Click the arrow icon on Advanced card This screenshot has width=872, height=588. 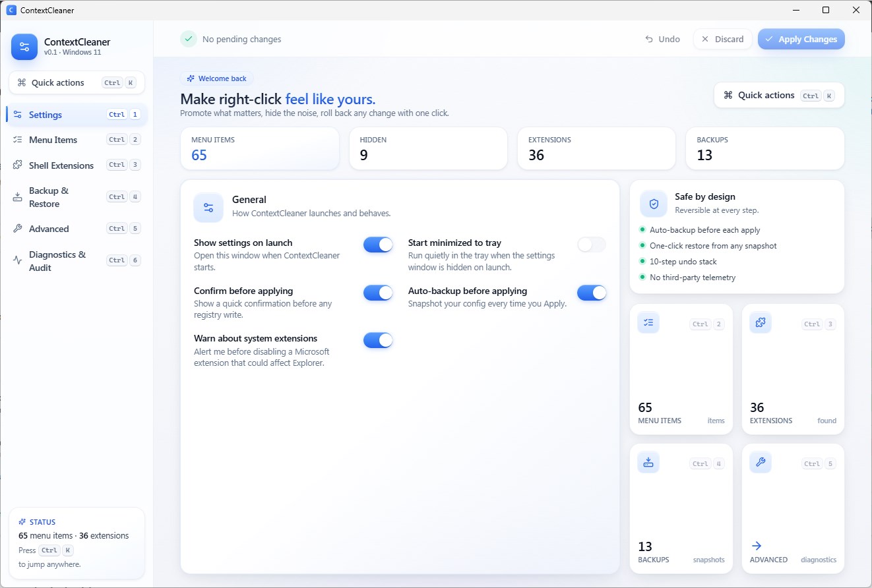[x=757, y=546]
